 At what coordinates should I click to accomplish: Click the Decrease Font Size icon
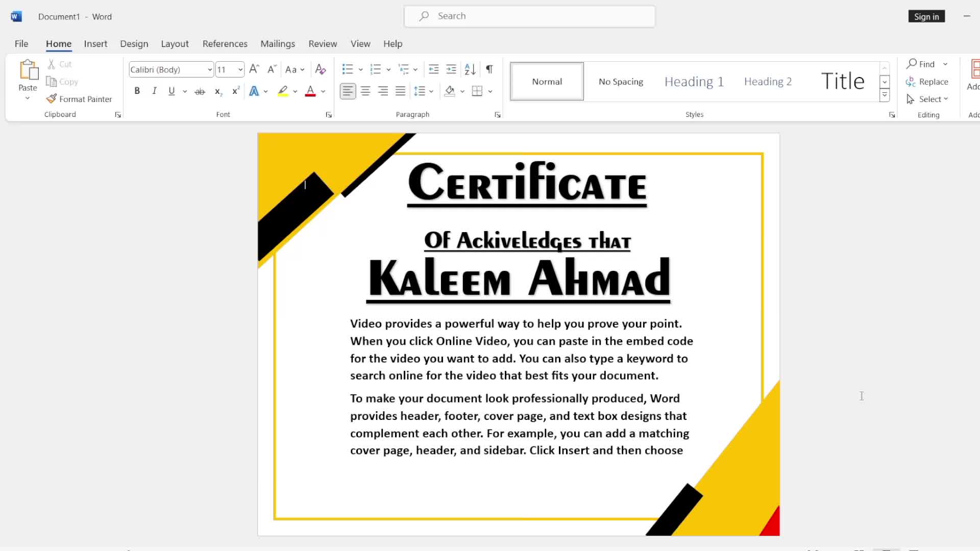point(272,69)
